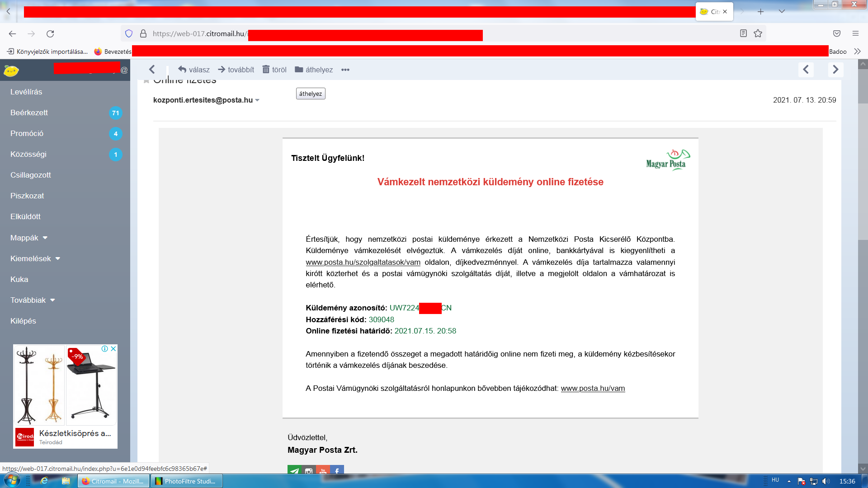The height and width of the screenshot is (488, 868).
Task: Go to previous email with left chevron
Action: point(806,70)
